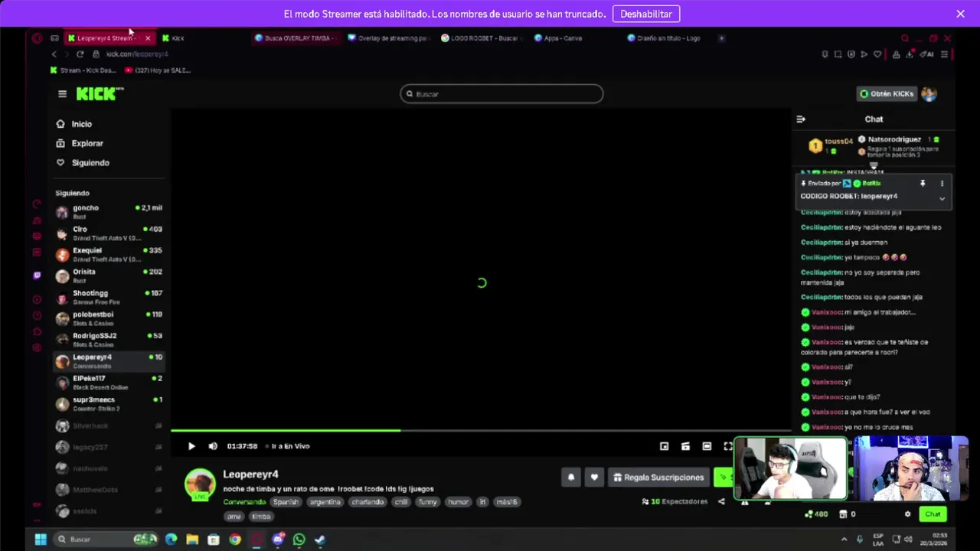Viewport: 980px width, 551px height.
Task: Click the Deshabilitar streamer mode button
Action: 646,14
